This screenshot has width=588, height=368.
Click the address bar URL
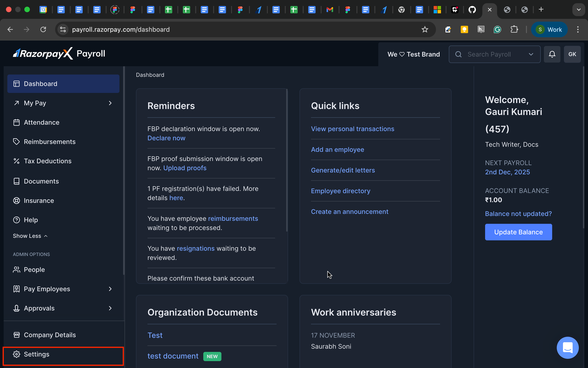121,29
